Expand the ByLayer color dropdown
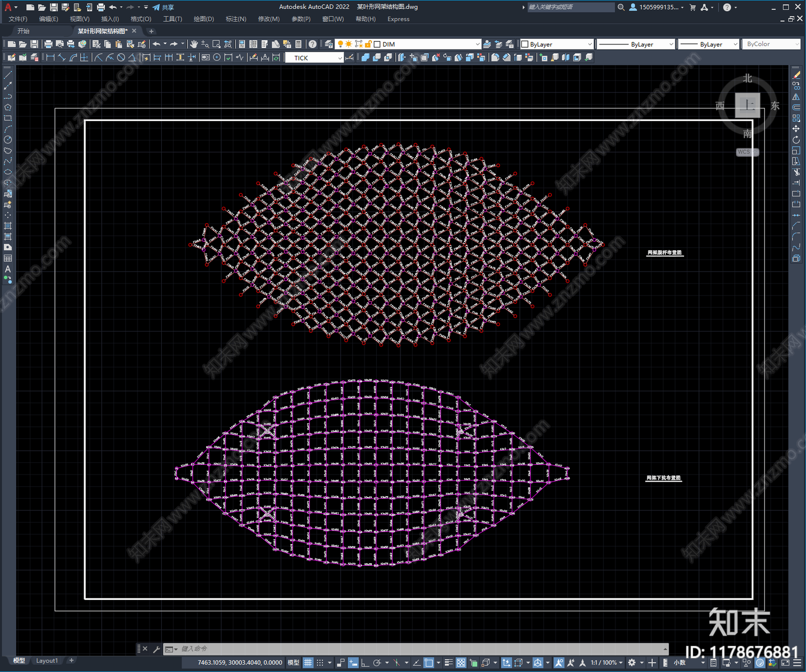This screenshot has width=806, height=672. 589,44
